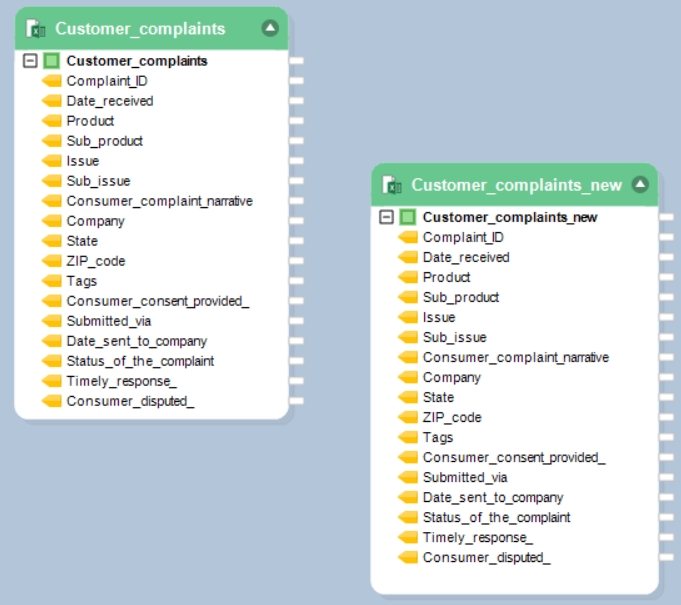Click the green table icon beside Customer_complaints_new root
Image resolution: width=681 pixels, height=605 pixels.
(x=407, y=217)
